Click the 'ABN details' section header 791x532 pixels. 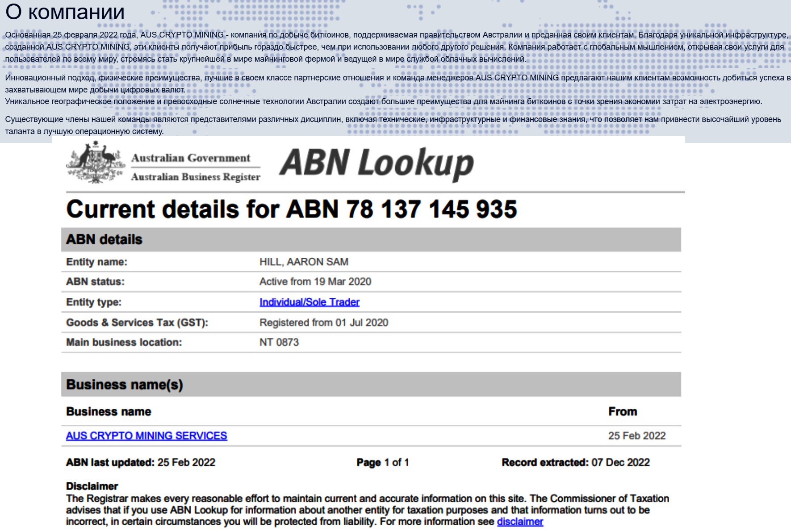[x=371, y=239]
